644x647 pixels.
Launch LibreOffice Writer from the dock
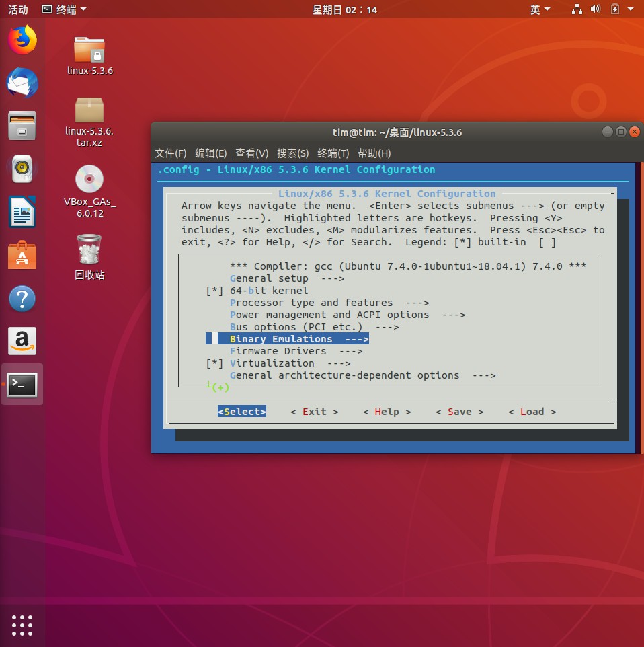22,212
